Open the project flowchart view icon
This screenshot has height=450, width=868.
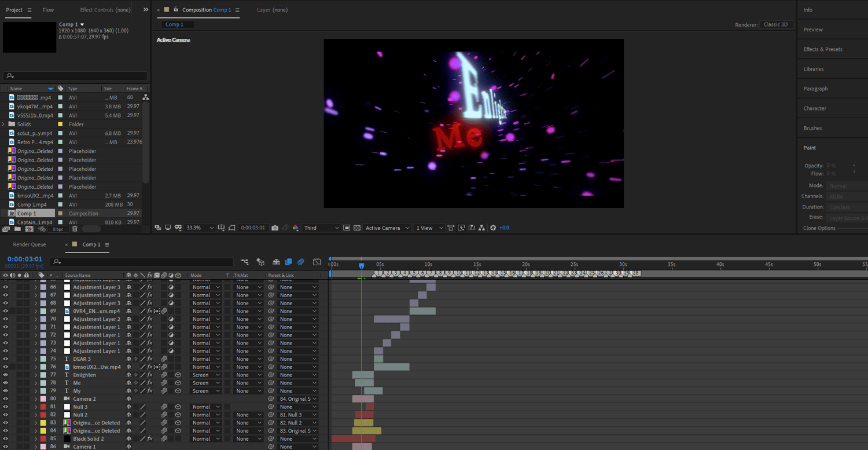point(145,97)
